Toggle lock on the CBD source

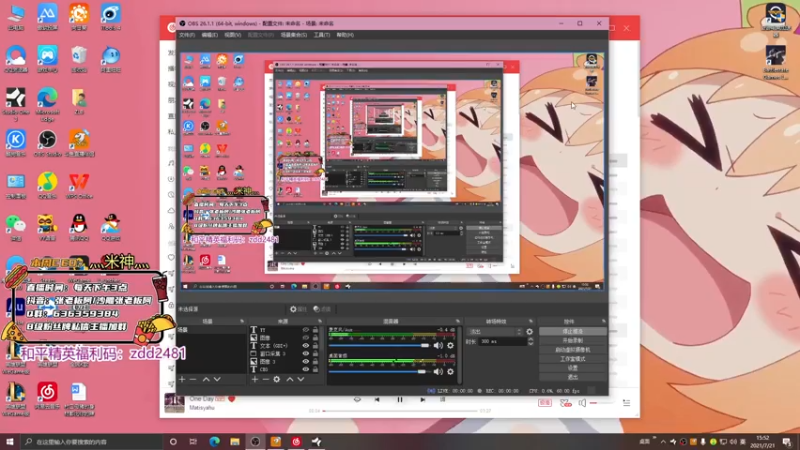coord(315,369)
